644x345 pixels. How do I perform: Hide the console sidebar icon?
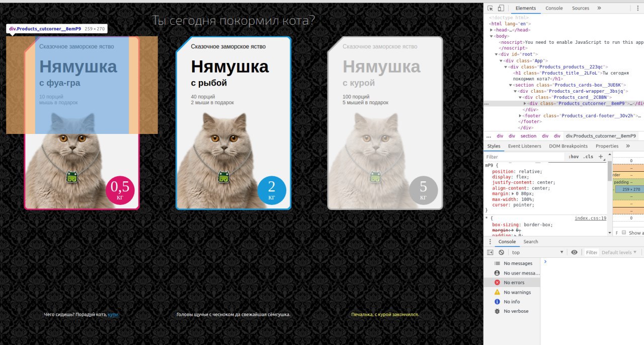491,252
